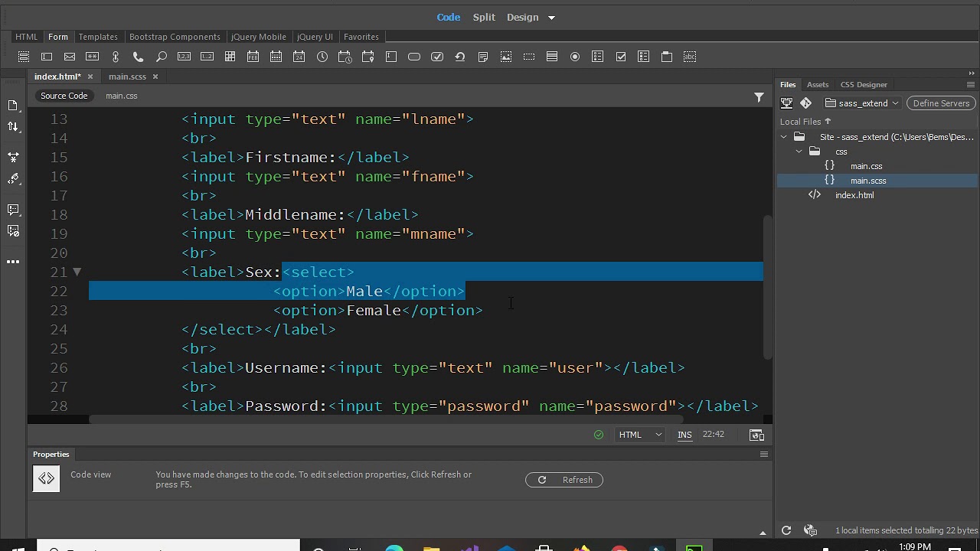Screen dimensions: 980x551
Task: Insert an Email field icon
Action: 70,57
